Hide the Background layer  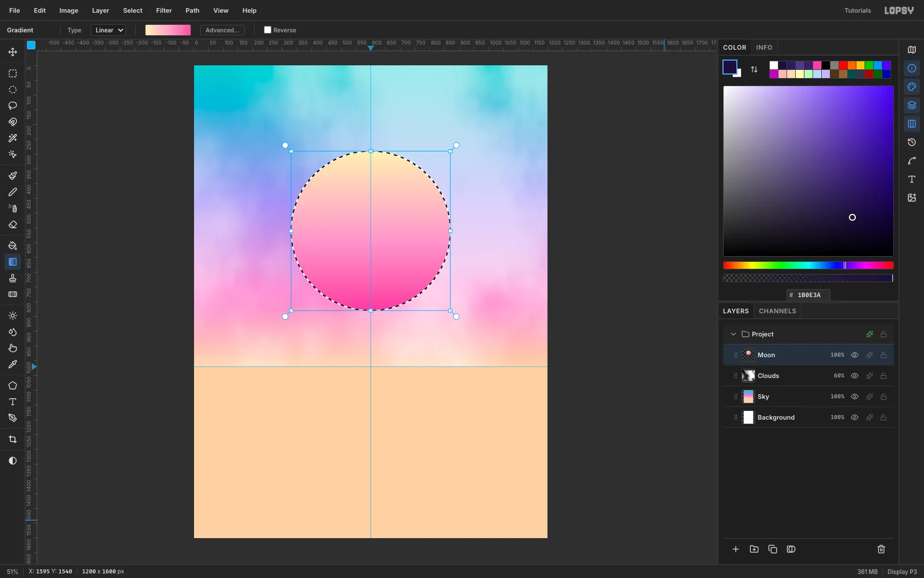[x=855, y=417]
